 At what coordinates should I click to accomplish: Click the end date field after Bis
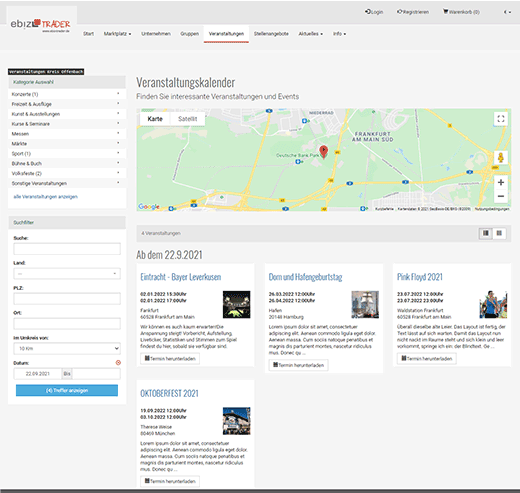click(x=96, y=374)
